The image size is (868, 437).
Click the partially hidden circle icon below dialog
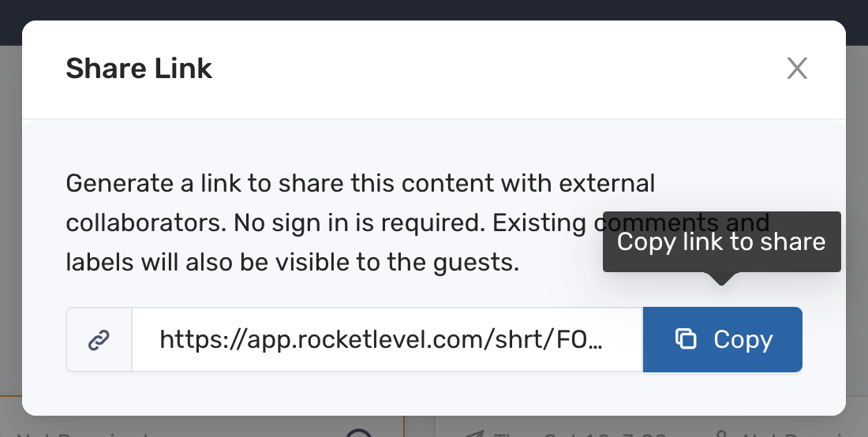point(359,432)
